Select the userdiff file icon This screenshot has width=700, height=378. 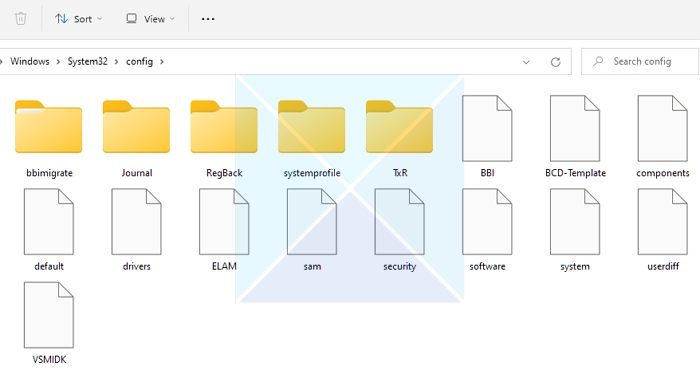click(662, 221)
